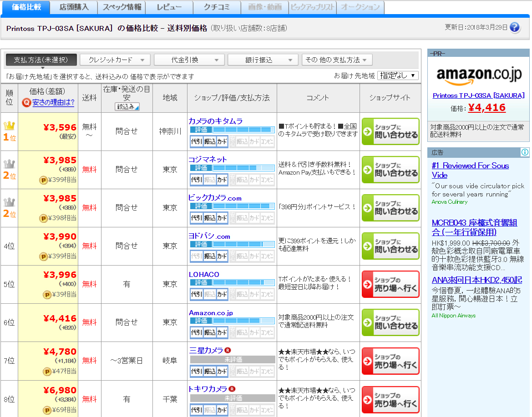Screen dimensions: 532x417
Task: Open レビュー tab
Action: (x=169, y=7)
